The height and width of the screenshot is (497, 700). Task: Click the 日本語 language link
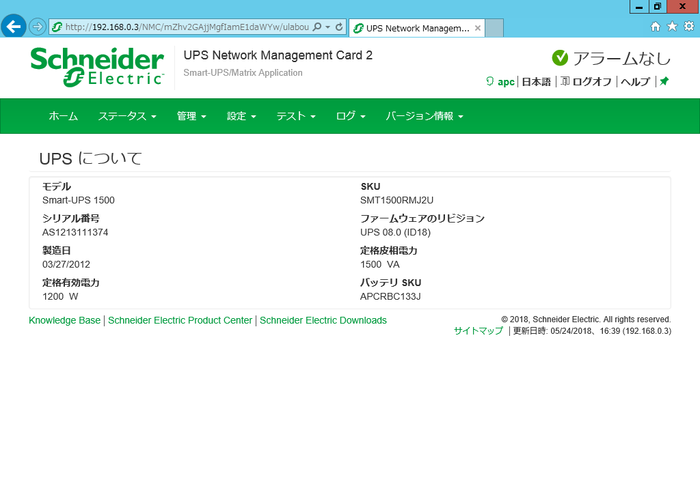[536, 82]
